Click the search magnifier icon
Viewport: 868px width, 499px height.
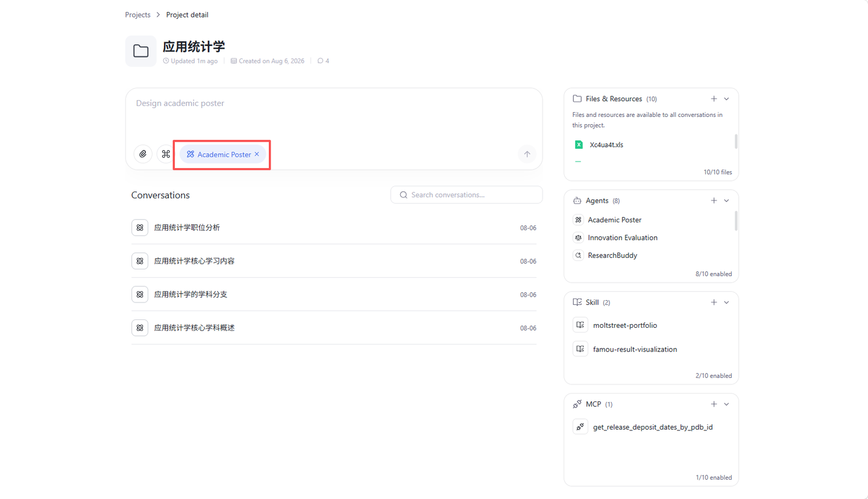tap(404, 195)
